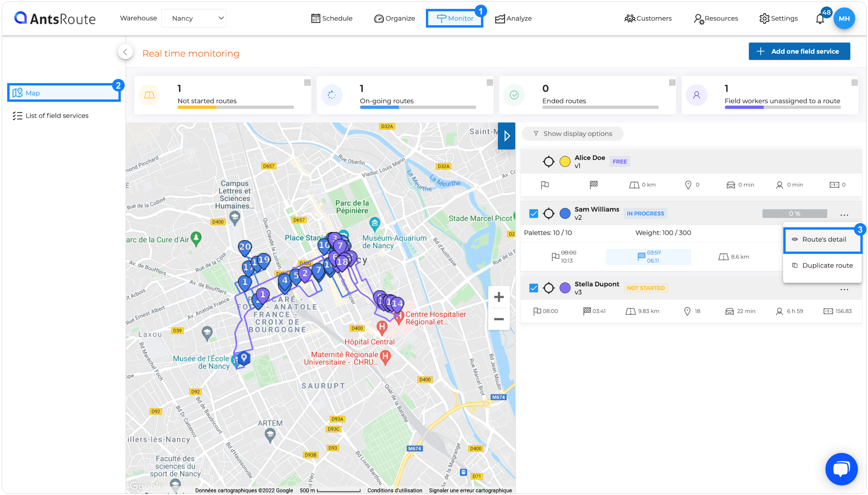This screenshot has height=495, width=868.
Task: Click Sam Williams' finish flag time
Action: tap(648, 257)
